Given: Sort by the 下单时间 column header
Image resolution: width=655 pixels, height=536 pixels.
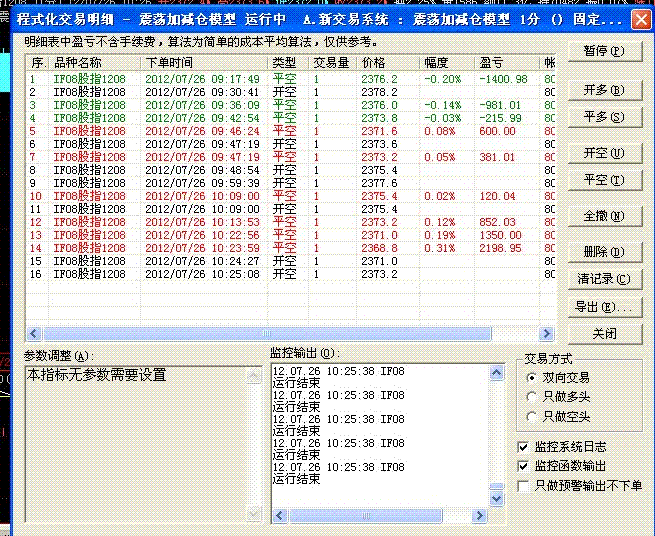Looking at the screenshot, I should (204, 63).
